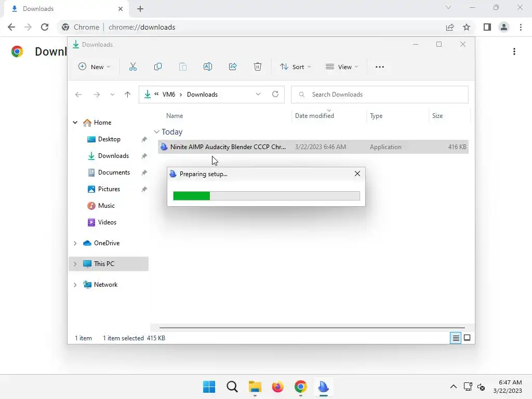Screen dimensions: 532x399
Task: Click the Delete trash can icon
Action: click(x=258, y=67)
